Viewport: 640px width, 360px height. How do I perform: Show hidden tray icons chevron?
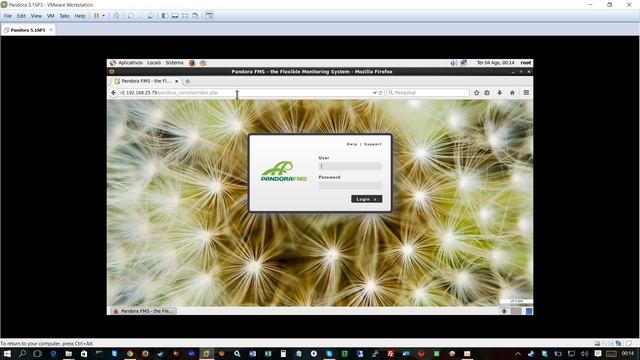(x=518, y=353)
